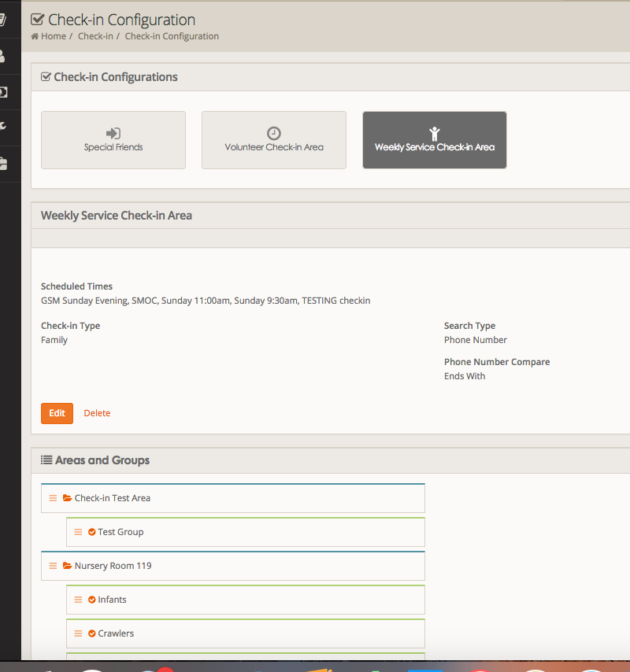Click the reorder handle beside Nursery Room 119
The height and width of the screenshot is (672, 630).
click(x=53, y=566)
